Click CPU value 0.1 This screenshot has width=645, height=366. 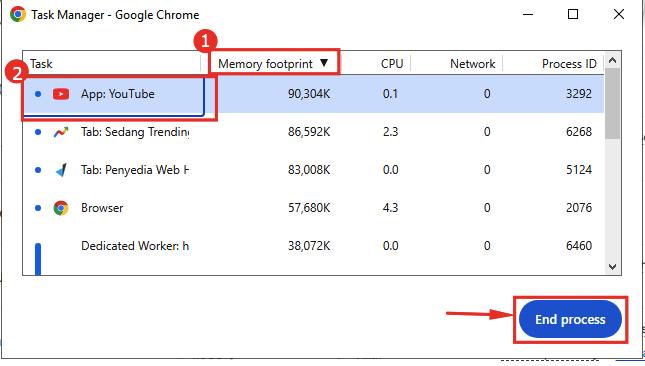[x=390, y=94]
